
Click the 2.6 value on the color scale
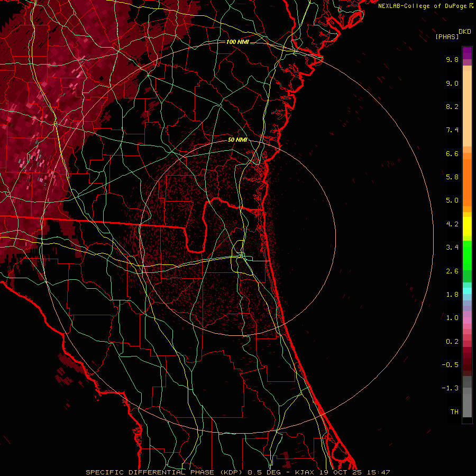(x=452, y=271)
